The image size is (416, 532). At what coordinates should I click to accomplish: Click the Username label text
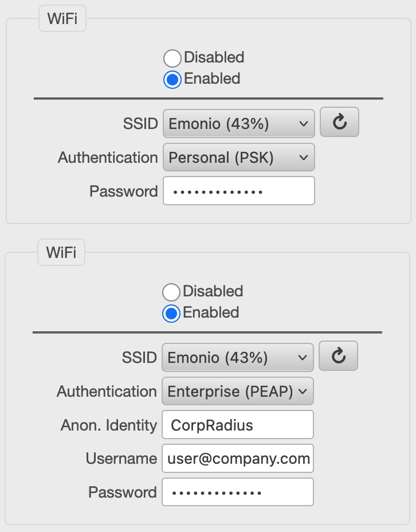click(x=121, y=459)
